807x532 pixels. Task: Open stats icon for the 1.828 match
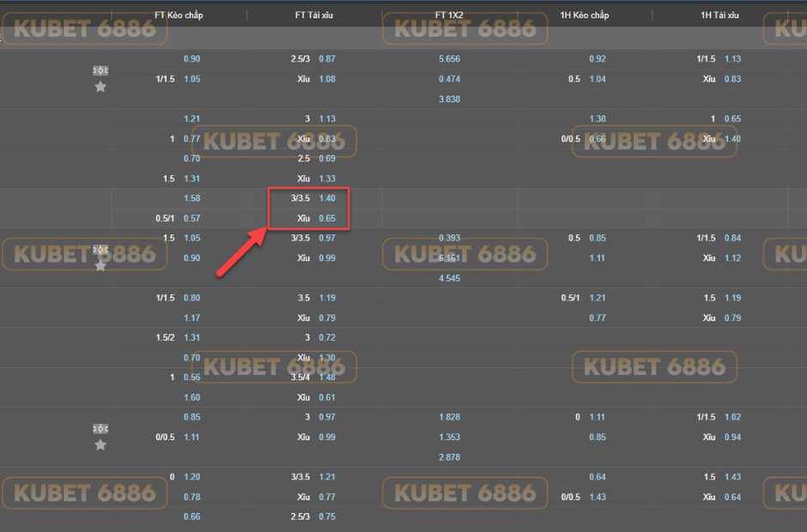click(x=100, y=428)
